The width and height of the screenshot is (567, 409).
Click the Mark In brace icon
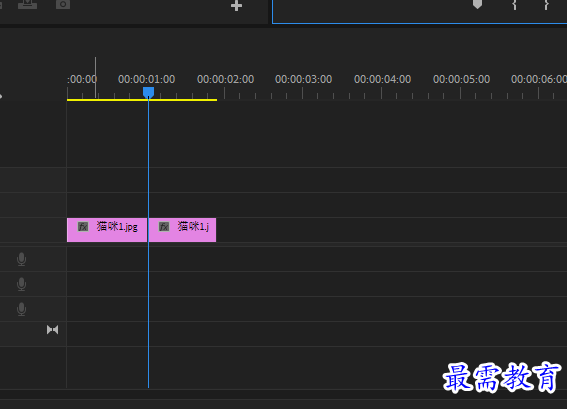point(515,5)
